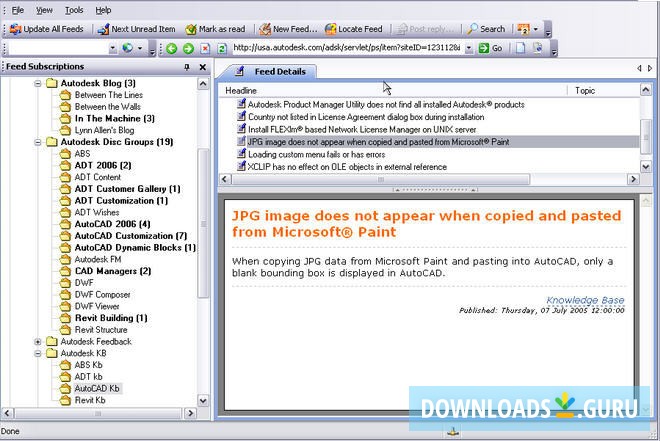
Task: Pin the Feed Subscriptions panel
Action: [x=187, y=67]
